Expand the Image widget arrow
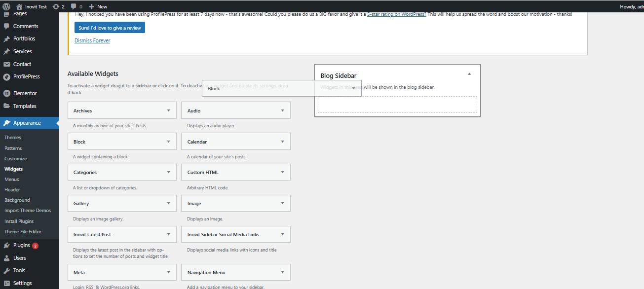This screenshot has width=644, height=289. point(283,203)
